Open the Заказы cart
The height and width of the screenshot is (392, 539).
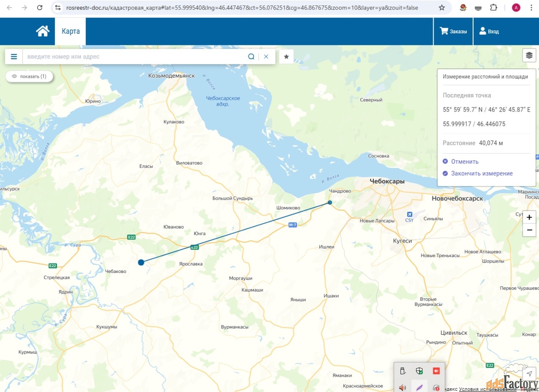click(x=453, y=31)
